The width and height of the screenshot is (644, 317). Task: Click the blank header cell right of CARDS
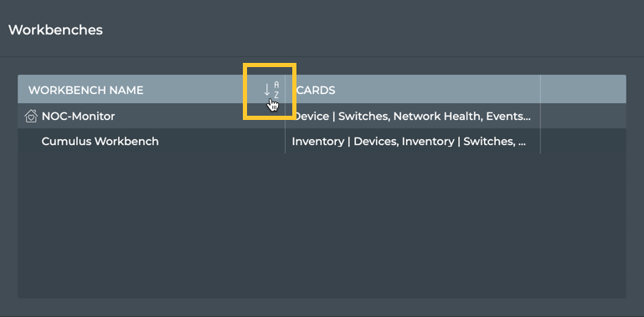(584, 89)
